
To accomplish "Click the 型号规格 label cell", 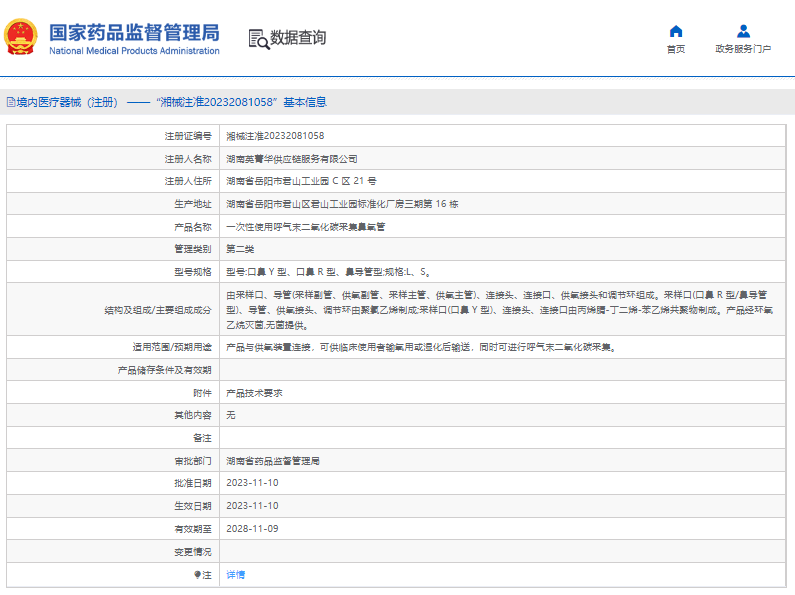I will coord(113,272).
